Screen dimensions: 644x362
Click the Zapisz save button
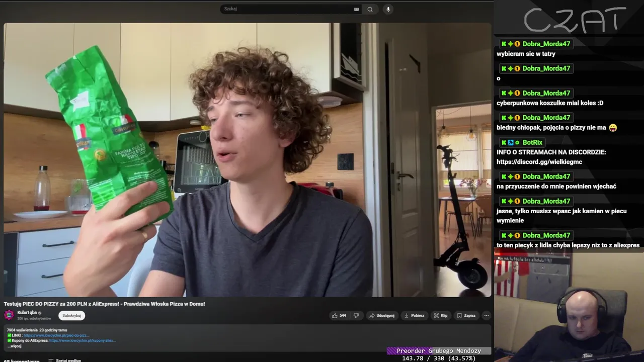coord(466,315)
